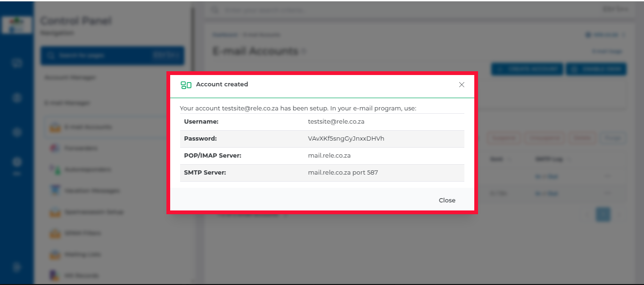Open E-mail Accounts via its sidebar icon
This screenshot has width=644, height=285.
55,127
